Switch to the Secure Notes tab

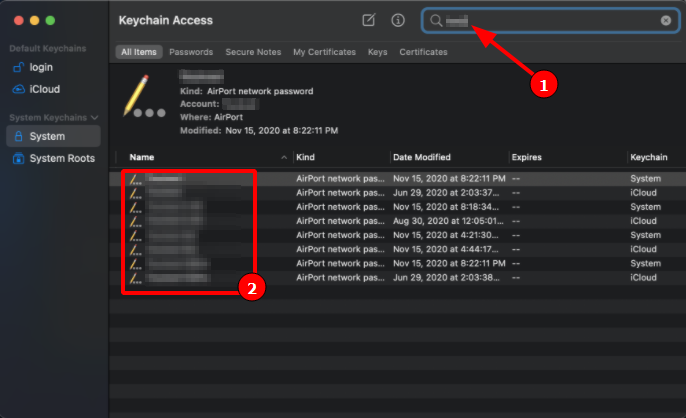point(253,52)
